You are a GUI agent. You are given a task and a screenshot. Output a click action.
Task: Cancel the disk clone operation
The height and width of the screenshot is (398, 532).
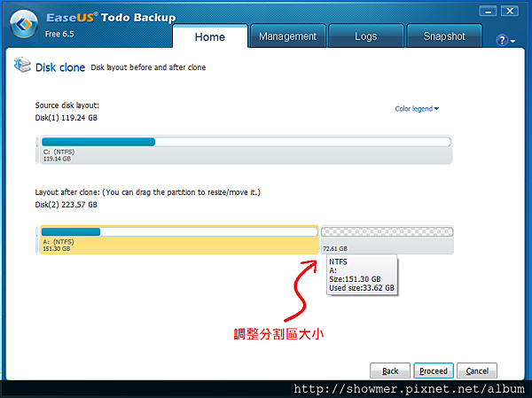(x=477, y=371)
